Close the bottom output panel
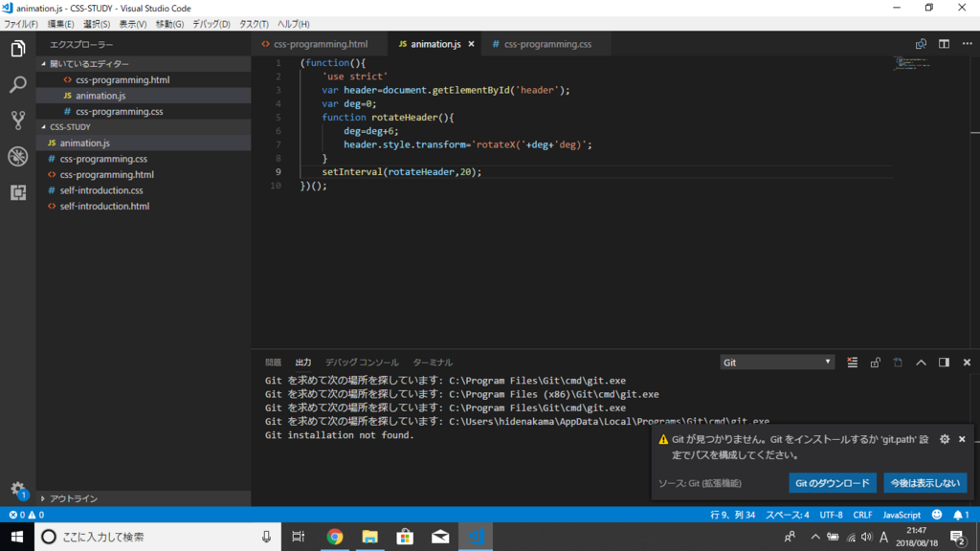980x551 pixels. [x=967, y=363]
